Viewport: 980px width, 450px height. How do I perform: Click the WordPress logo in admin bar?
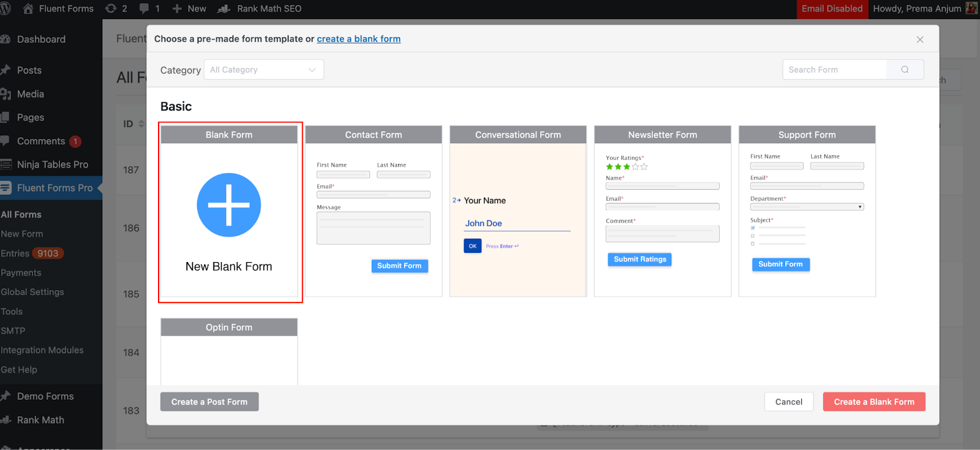click(6, 9)
